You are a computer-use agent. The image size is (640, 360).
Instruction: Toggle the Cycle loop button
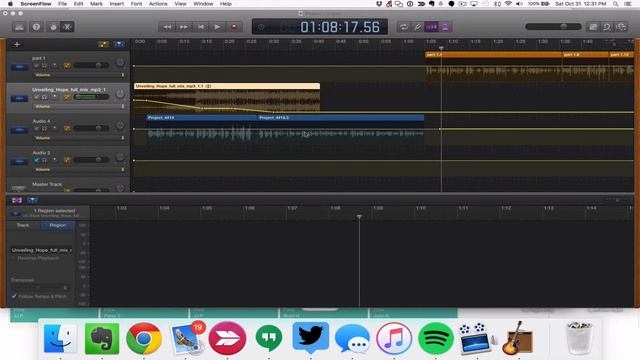click(x=404, y=27)
